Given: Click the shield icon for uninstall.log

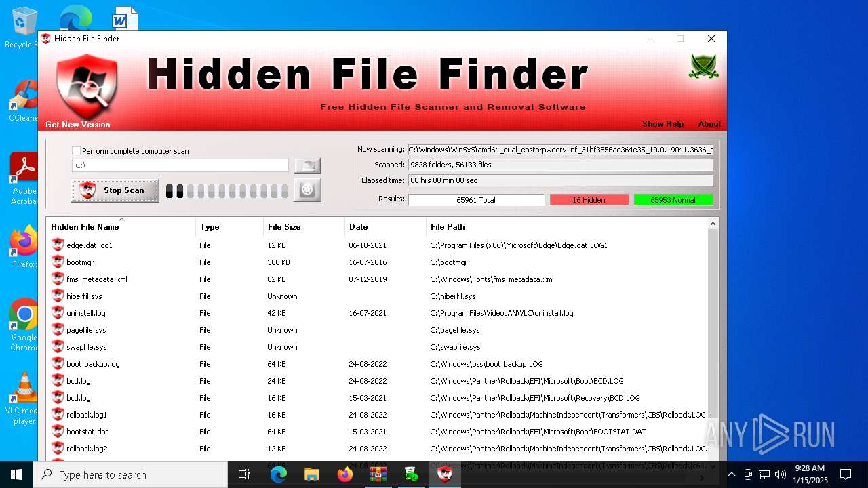Looking at the screenshot, I should [x=58, y=313].
